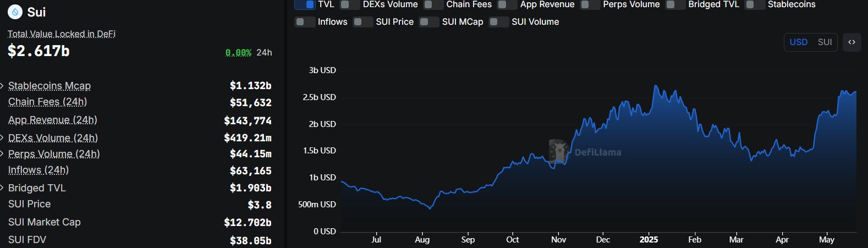Click the $143,774 app revenue value

248,120
